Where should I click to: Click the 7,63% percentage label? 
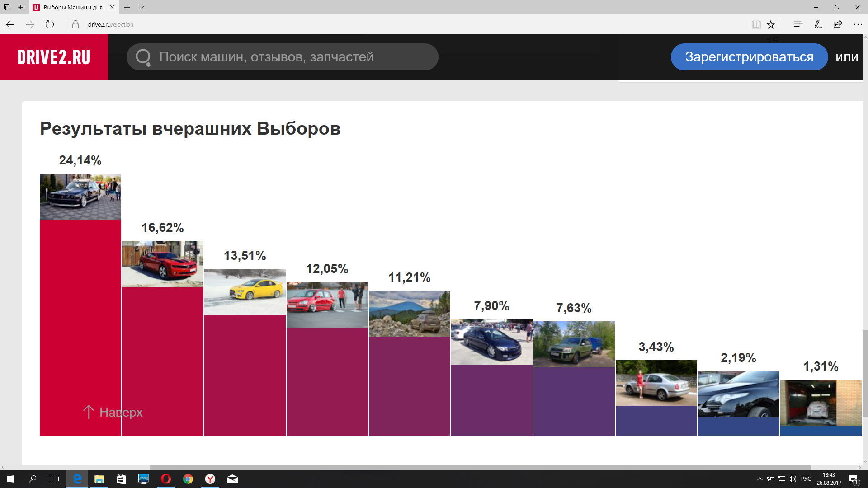tap(574, 308)
